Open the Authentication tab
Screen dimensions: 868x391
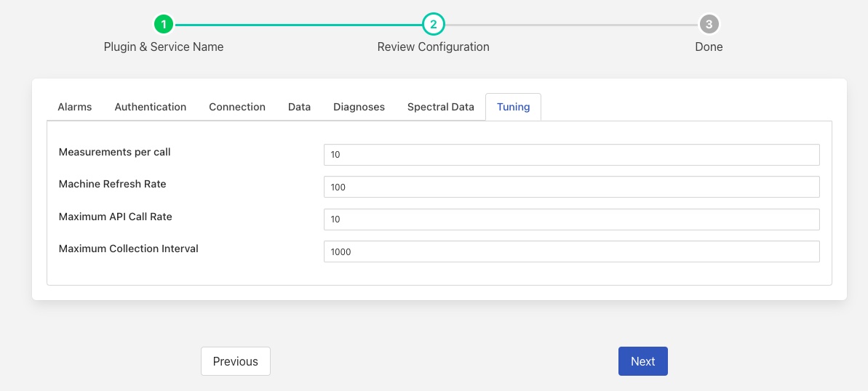pyautogui.click(x=151, y=107)
